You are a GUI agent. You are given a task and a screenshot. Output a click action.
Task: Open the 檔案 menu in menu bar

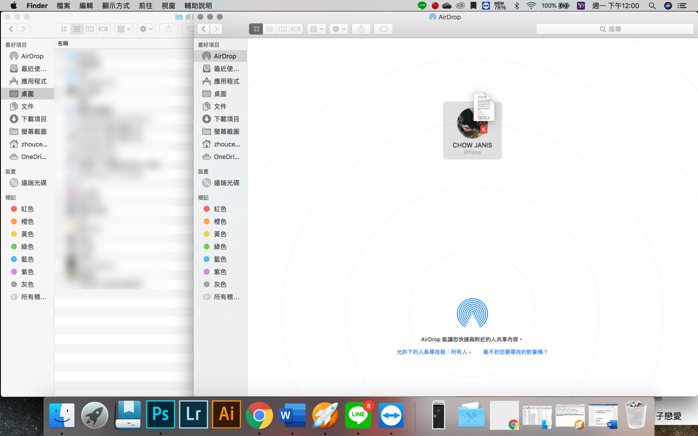tap(63, 6)
